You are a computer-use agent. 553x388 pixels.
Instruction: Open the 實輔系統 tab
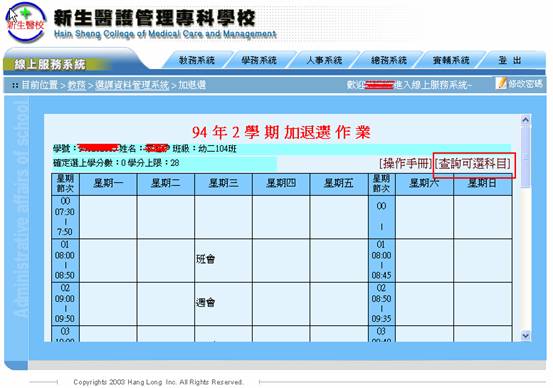click(451, 60)
